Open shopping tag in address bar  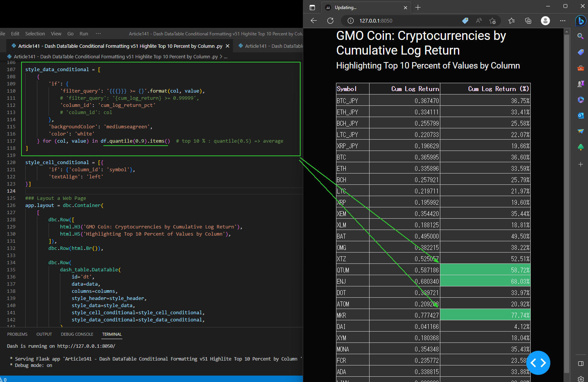point(465,21)
